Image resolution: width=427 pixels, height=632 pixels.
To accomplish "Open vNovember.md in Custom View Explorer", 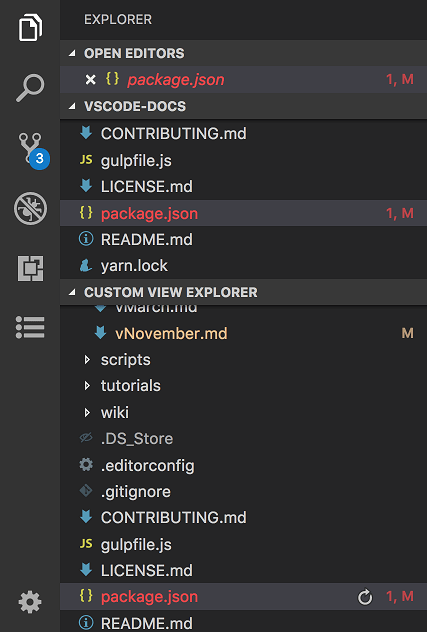I will 244,333.
